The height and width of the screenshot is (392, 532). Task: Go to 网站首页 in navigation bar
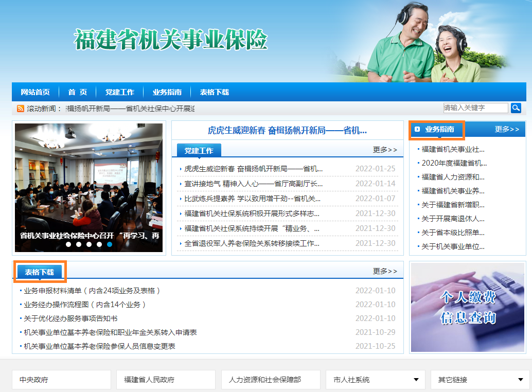[x=35, y=92]
